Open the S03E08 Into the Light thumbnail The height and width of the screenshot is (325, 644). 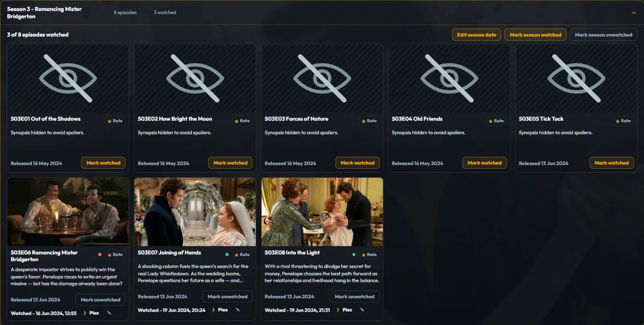coord(322,212)
